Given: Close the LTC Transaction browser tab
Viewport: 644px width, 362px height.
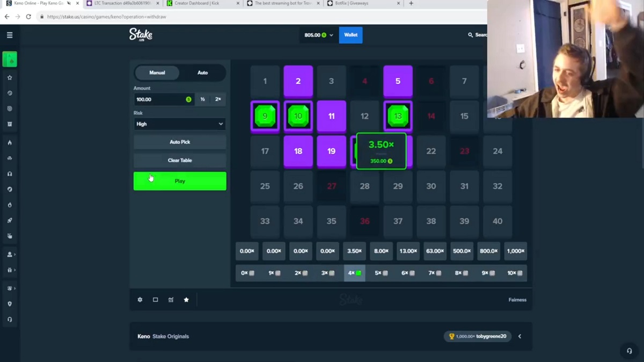Looking at the screenshot, I should coord(157,3).
